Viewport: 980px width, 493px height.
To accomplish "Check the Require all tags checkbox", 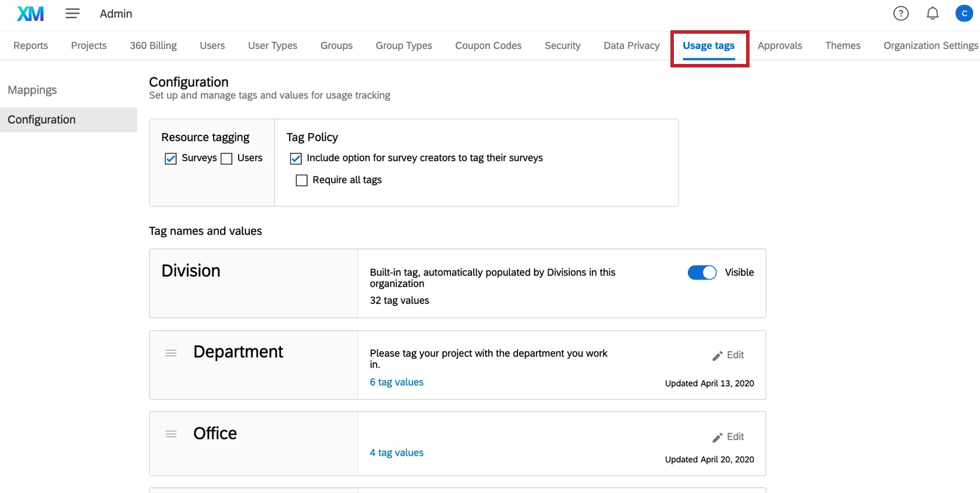I will [301, 180].
